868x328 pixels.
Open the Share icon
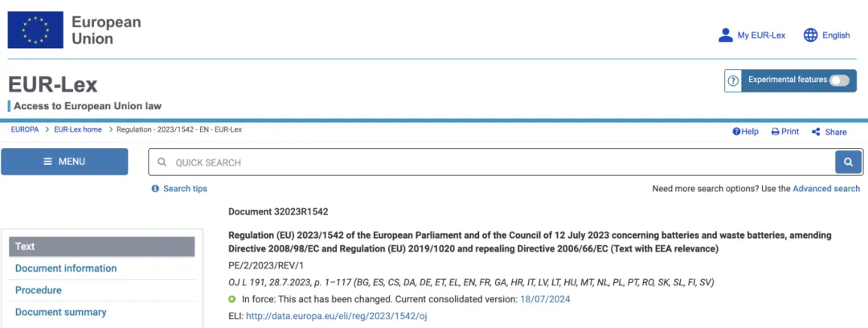[x=816, y=132]
